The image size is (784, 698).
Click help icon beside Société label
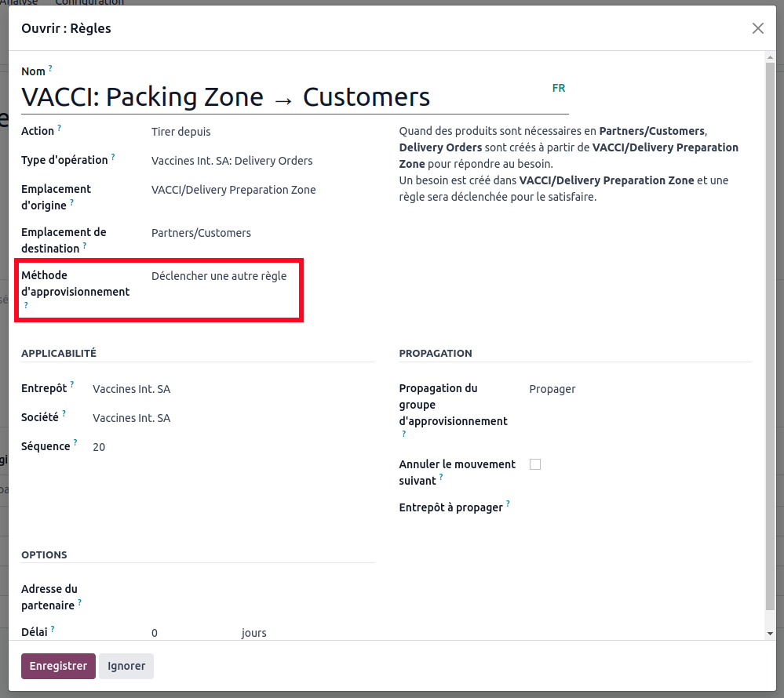64,415
